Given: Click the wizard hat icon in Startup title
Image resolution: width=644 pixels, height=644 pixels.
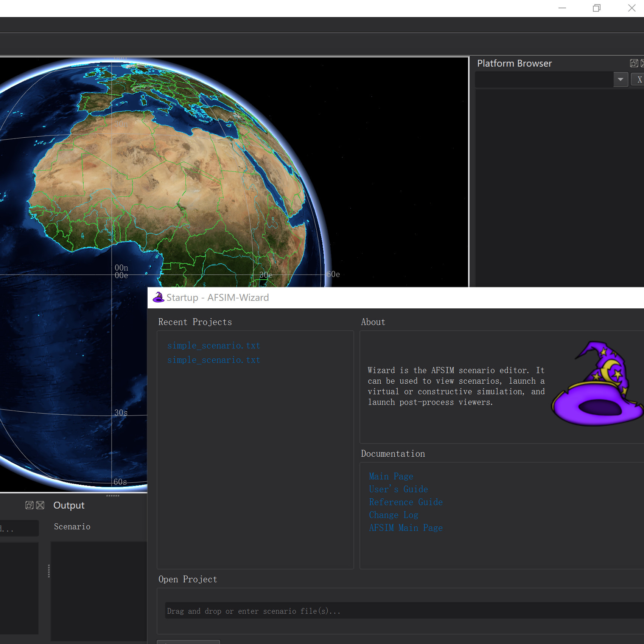Looking at the screenshot, I should click(158, 297).
